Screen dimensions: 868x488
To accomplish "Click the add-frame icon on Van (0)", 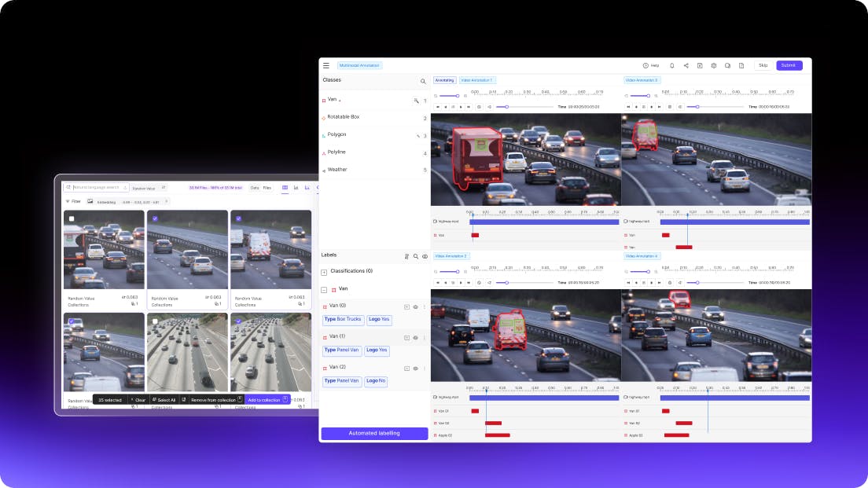I will [406, 306].
